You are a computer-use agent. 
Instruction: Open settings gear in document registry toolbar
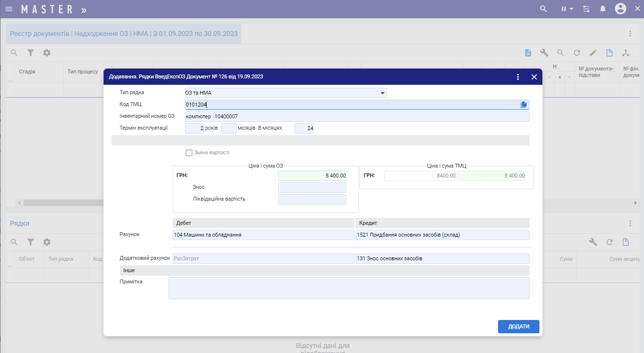click(47, 53)
